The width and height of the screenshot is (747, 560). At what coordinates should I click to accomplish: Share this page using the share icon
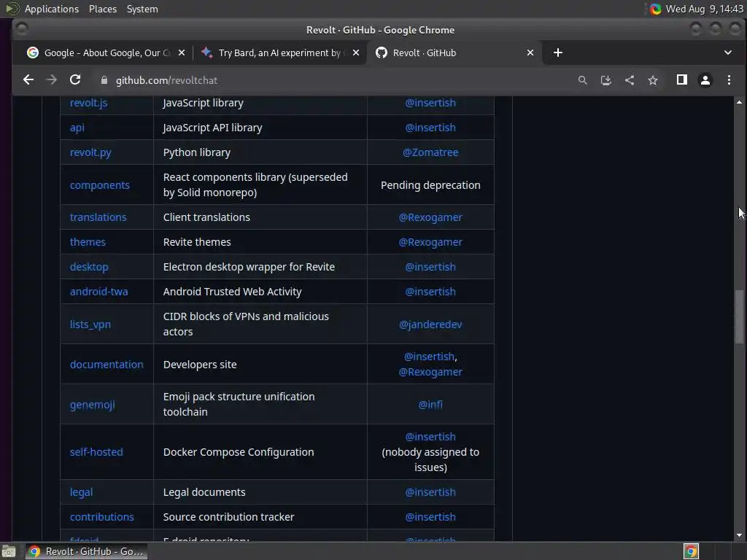pyautogui.click(x=630, y=80)
